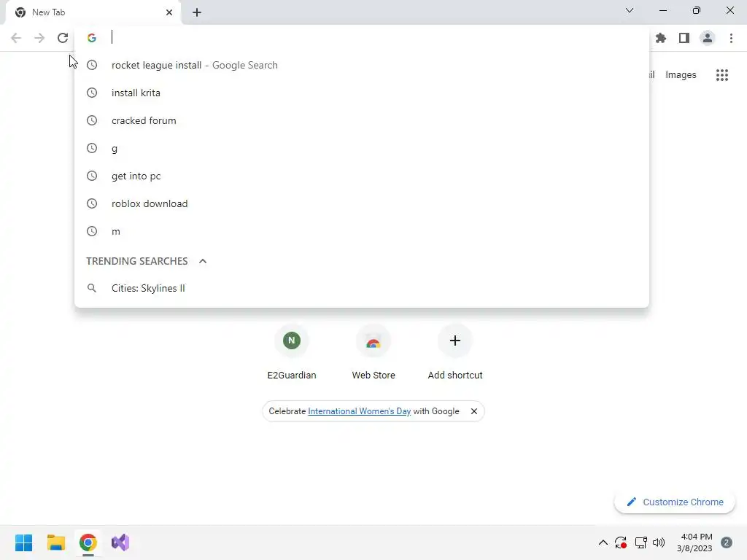
Task: Select trending search 'Cities: Skylines II'
Action: 362,288
